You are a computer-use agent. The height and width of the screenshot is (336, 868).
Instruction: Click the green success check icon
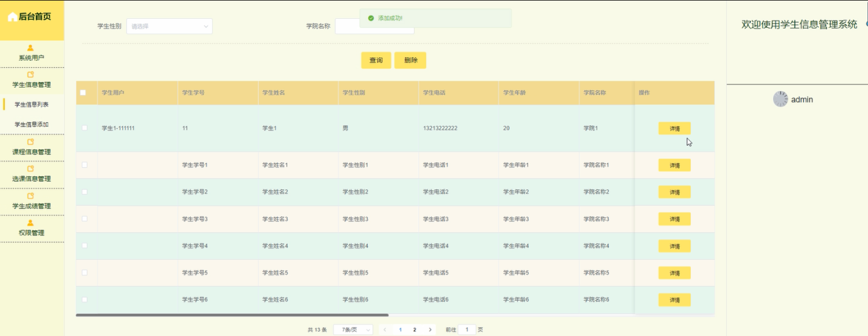[371, 18]
